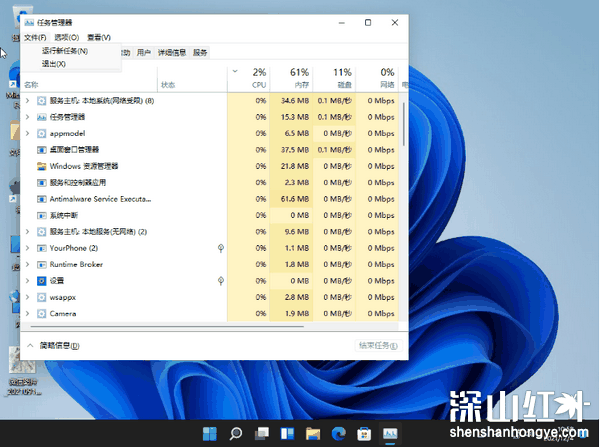Viewport: 600px width, 447px height.
Task: Click the 服务和控制器应用 process icon
Action: coord(41,183)
